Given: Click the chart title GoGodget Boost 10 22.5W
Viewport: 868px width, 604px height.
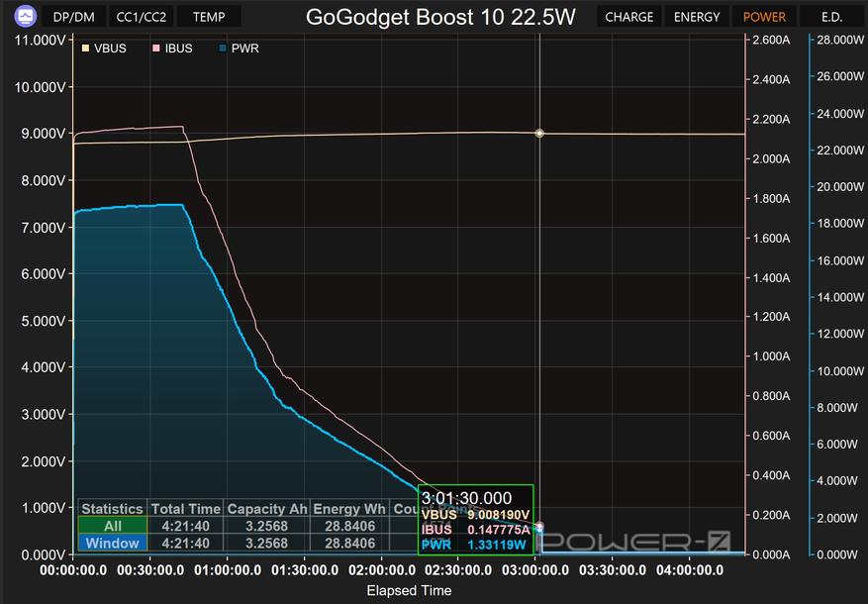Looking at the screenshot, I should (440, 17).
